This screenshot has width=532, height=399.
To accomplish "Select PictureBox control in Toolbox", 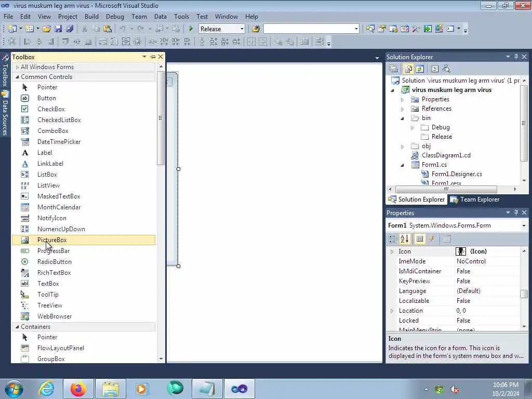I will click(x=84, y=240).
